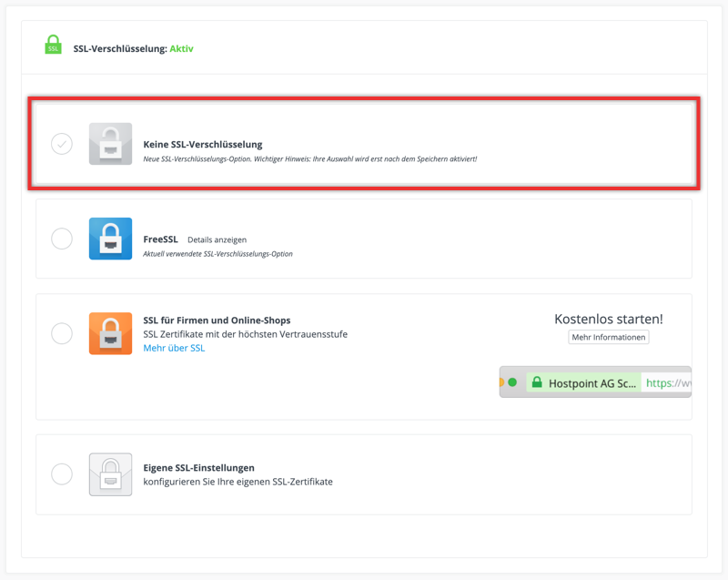Click text 'Aktuell verwendete SSL-Verschlüsselungs-Option'

click(217, 254)
